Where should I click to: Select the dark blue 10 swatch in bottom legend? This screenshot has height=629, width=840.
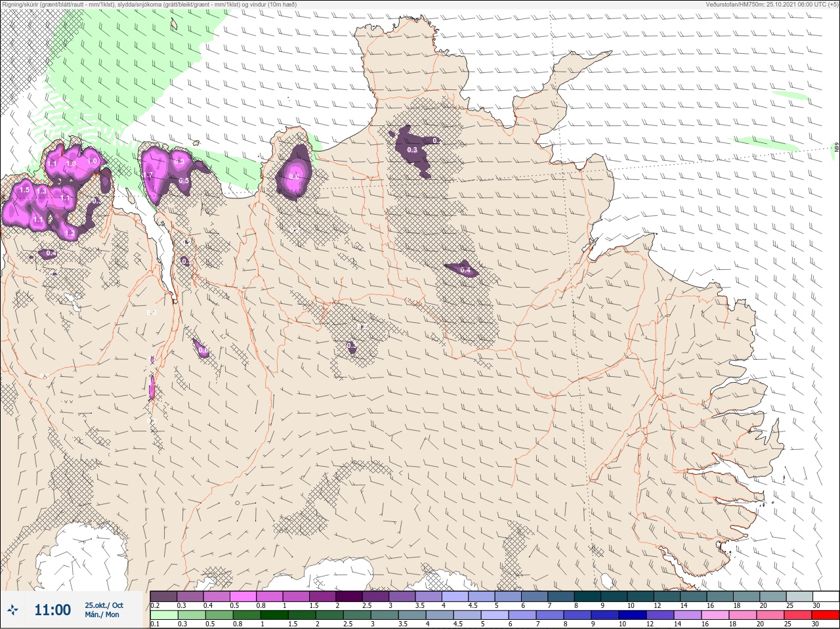click(634, 615)
